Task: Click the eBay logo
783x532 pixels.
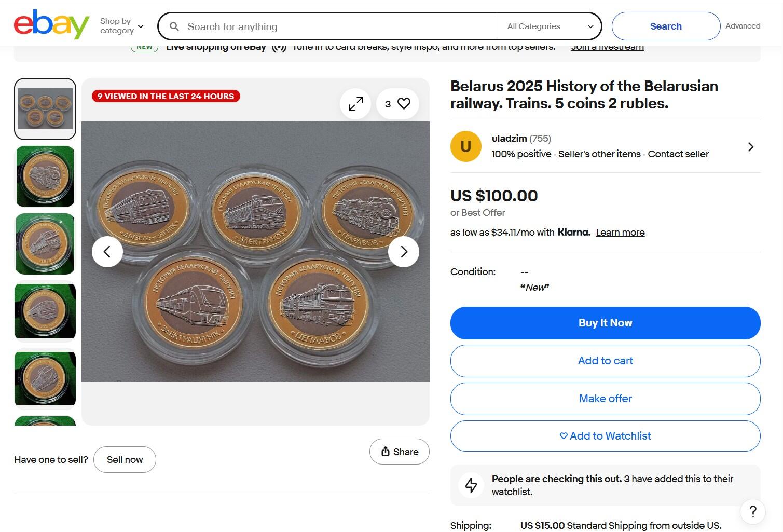Action: point(51,24)
